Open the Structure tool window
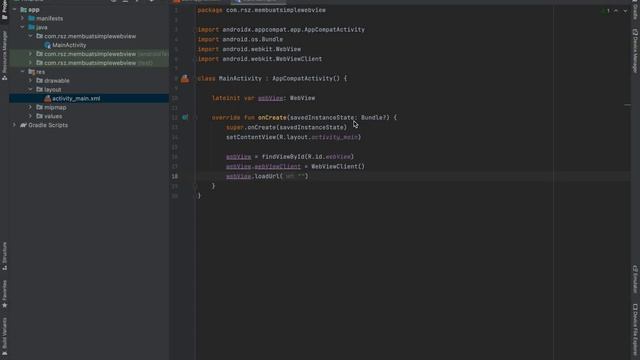640x360 pixels. pos(4,256)
